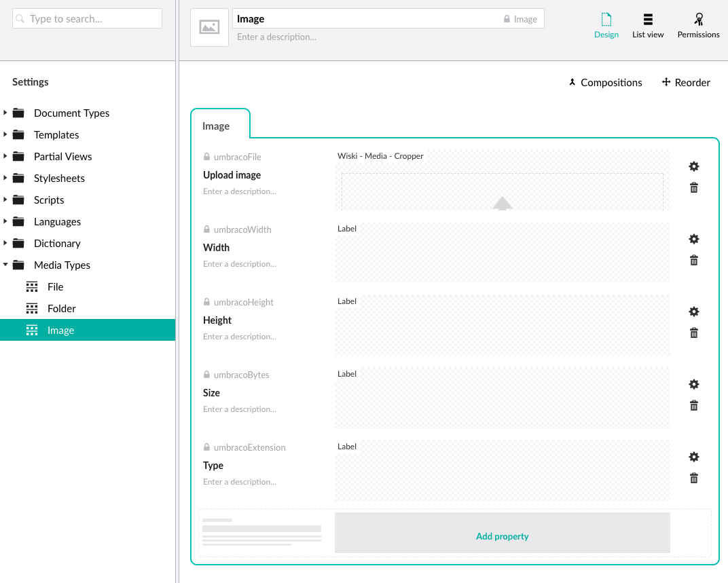The width and height of the screenshot is (728, 583).
Task: Collapse the Media Types folder
Action: click(x=5, y=265)
